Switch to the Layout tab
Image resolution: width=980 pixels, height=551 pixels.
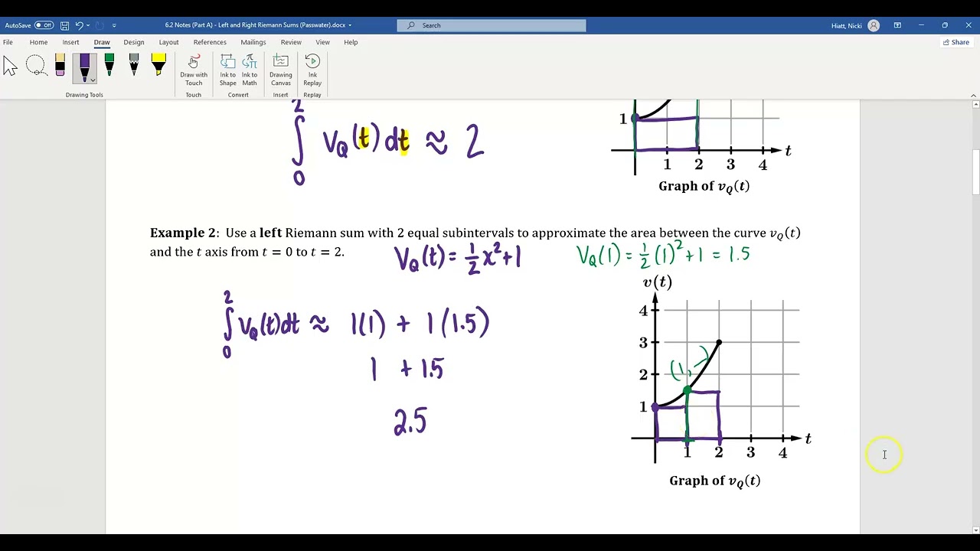[168, 42]
